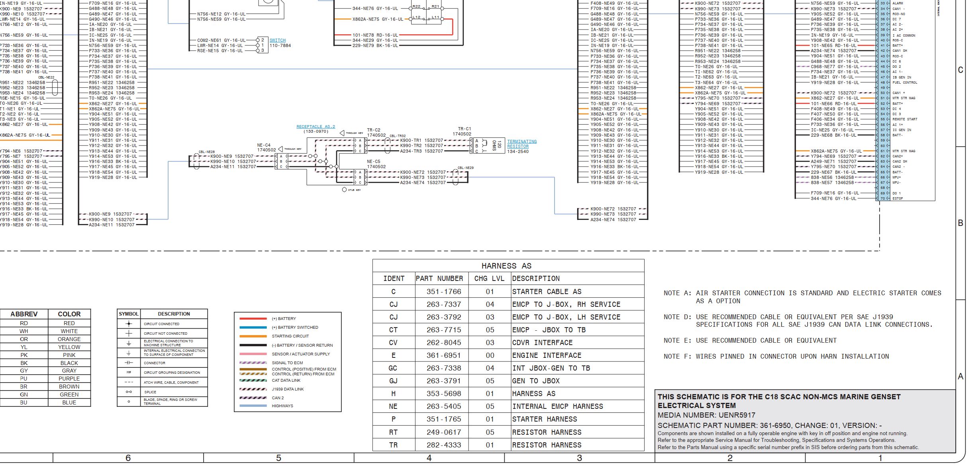Click the J1939 DATA LINK striped swatch
980x471 pixels.
click(x=253, y=389)
